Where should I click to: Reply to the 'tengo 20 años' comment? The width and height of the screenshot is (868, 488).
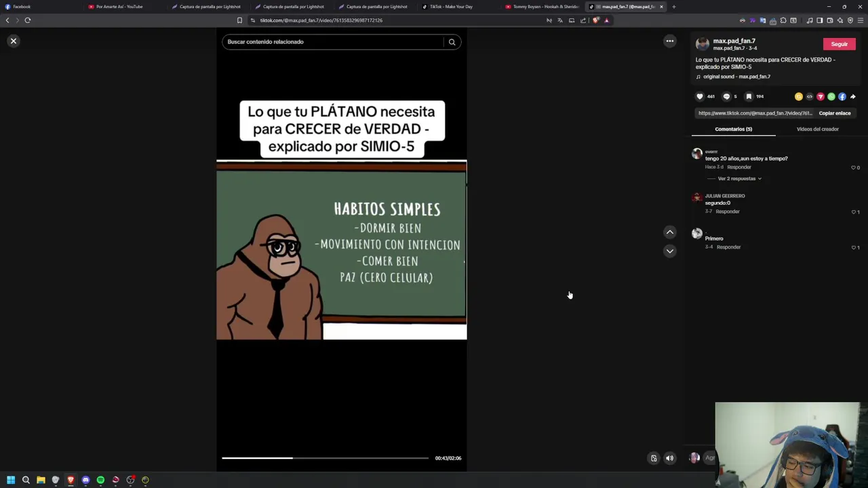point(739,167)
